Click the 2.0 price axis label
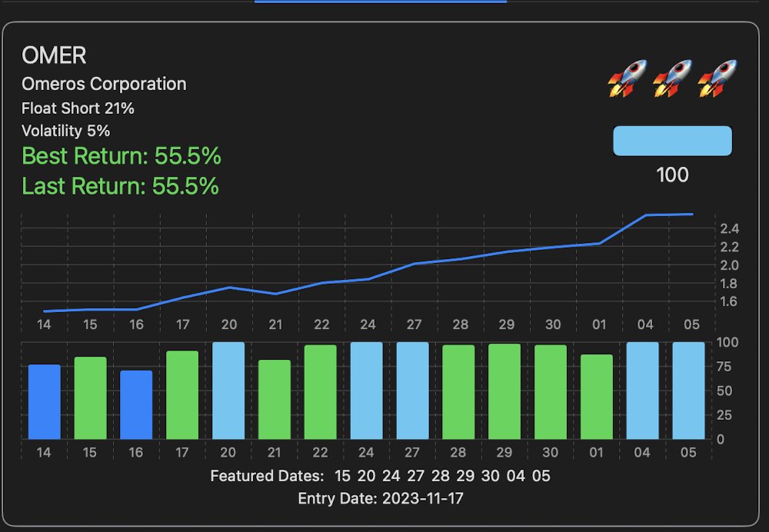 [729, 265]
